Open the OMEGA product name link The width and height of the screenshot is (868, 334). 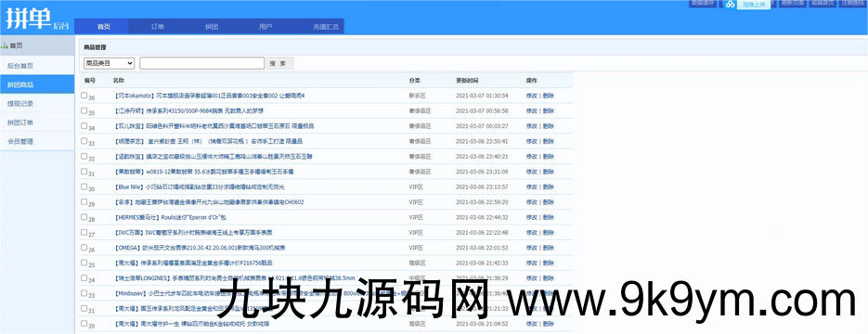point(200,248)
